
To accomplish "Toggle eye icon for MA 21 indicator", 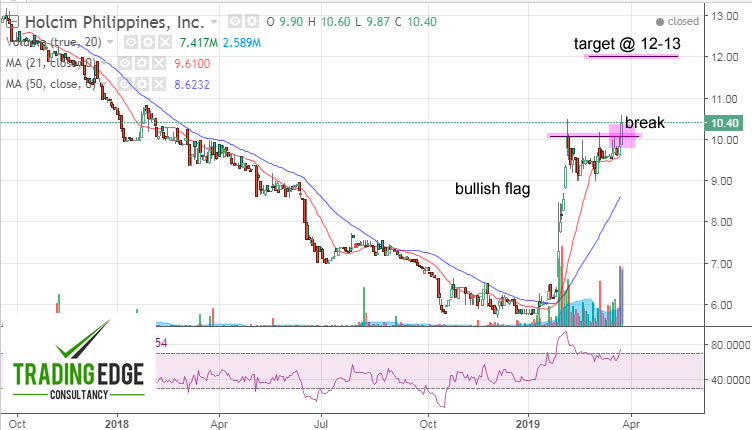I will point(125,64).
